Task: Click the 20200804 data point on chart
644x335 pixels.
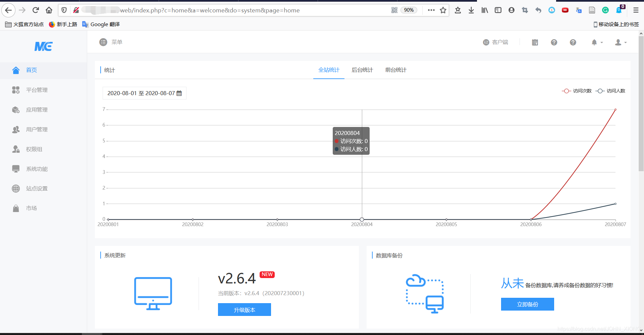Action: coord(362,219)
